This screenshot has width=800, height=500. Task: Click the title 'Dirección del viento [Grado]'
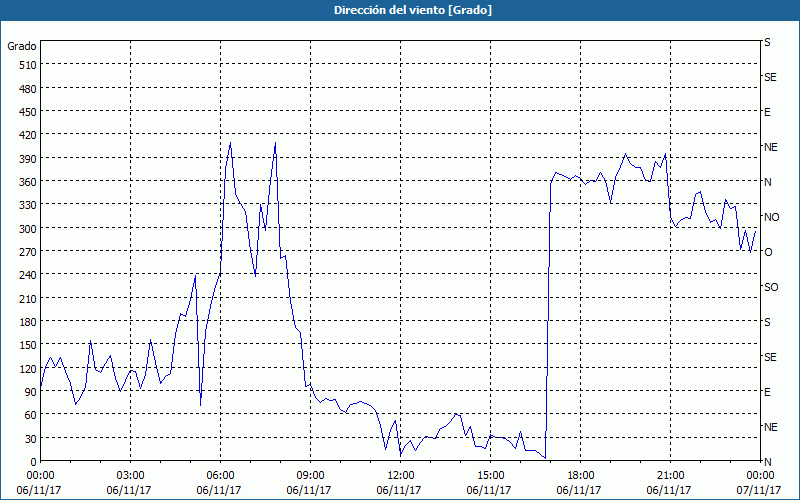click(413, 10)
